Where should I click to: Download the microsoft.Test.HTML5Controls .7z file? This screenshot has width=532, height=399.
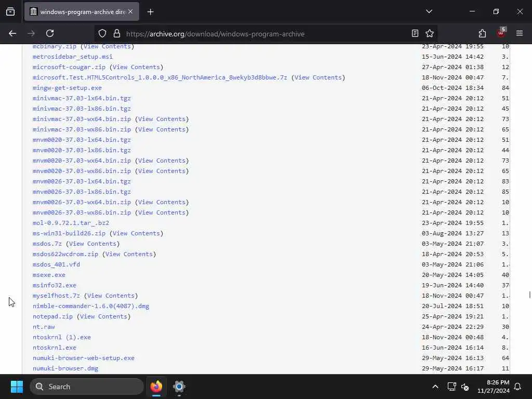pos(160,77)
